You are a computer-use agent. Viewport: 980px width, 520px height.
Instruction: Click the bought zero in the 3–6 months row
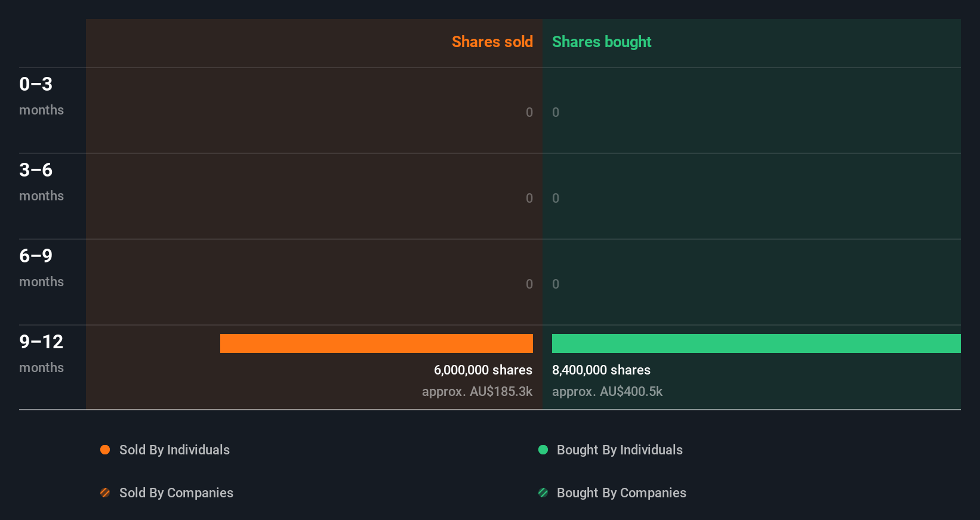click(x=556, y=198)
